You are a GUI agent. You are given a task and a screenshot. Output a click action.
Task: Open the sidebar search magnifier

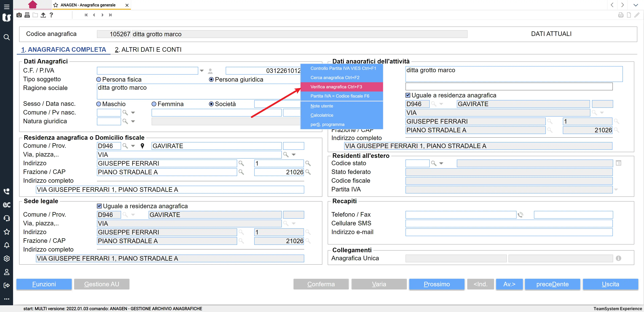point(7,37)
